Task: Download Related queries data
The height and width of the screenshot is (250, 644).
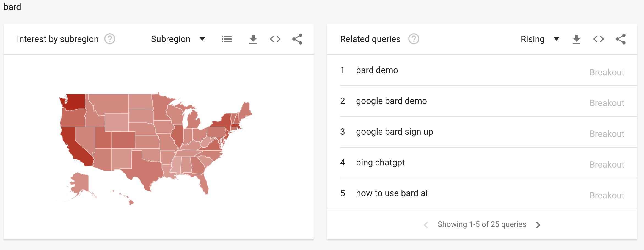Action: (577, 39)
